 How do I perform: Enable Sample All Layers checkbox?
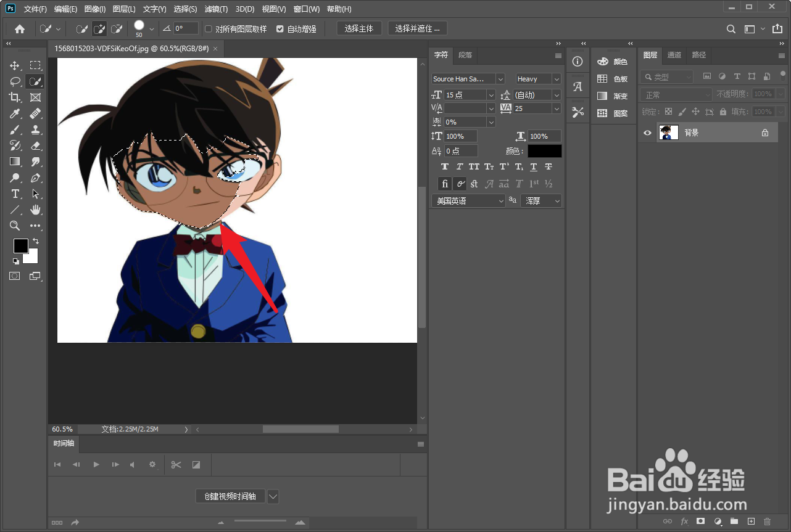[x=209, y=29]
